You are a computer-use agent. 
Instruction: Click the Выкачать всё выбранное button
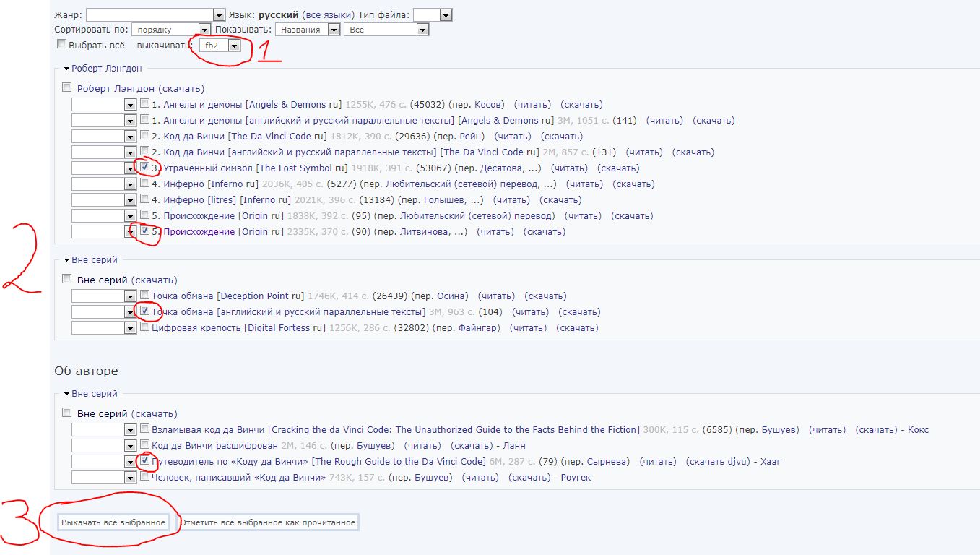coord(113,522)
